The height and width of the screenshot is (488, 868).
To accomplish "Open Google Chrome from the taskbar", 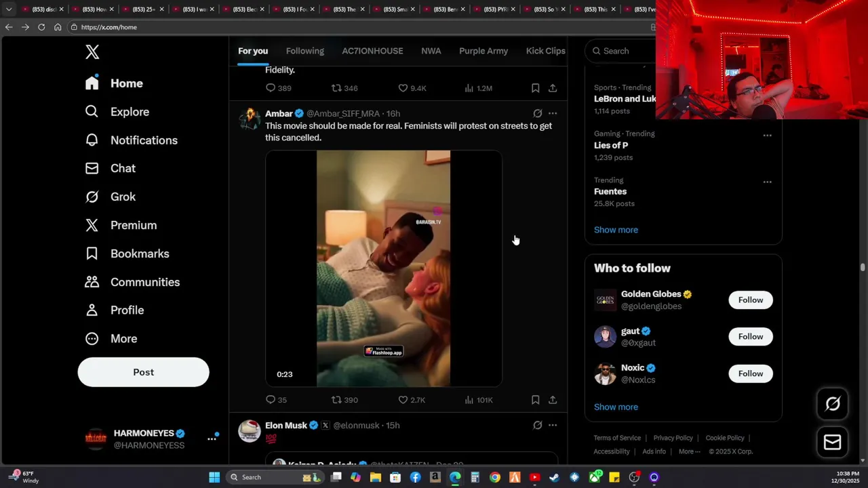I will (495, 477).
